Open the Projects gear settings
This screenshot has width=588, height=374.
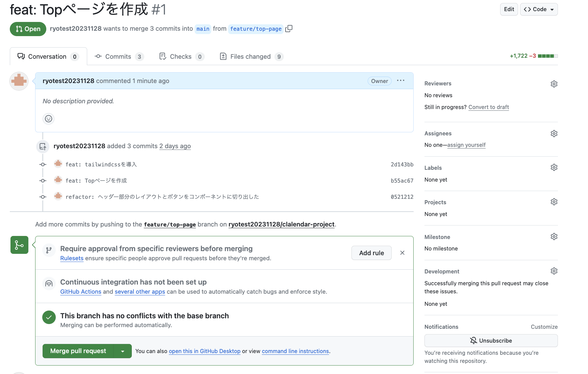[x=554, y=202]
